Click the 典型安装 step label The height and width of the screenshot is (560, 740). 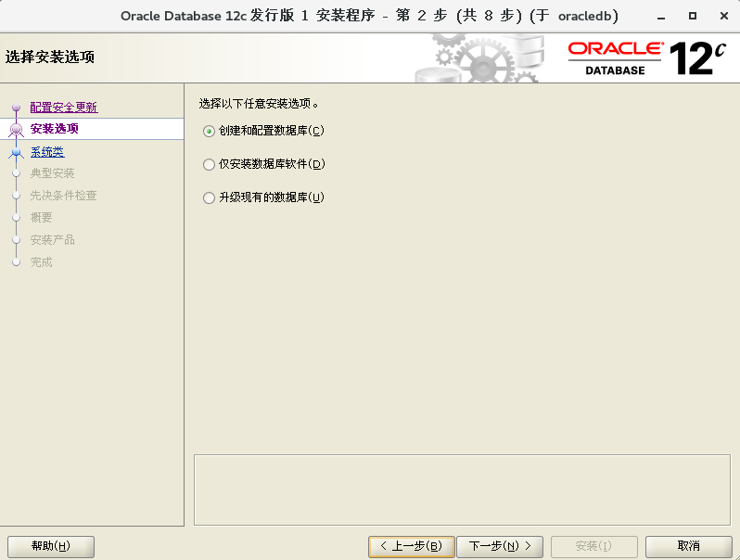point(52,173)
